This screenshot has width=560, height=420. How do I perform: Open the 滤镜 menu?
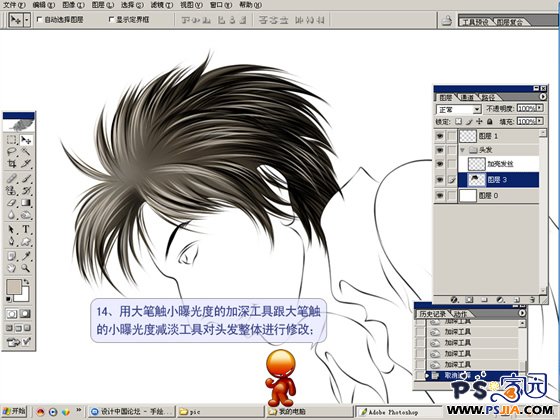[161, 5]
